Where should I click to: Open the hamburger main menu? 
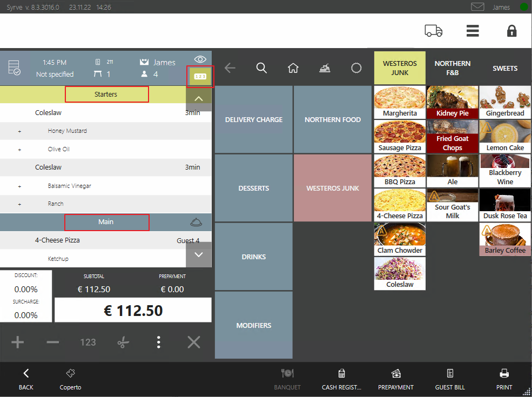tap(473, 31)
